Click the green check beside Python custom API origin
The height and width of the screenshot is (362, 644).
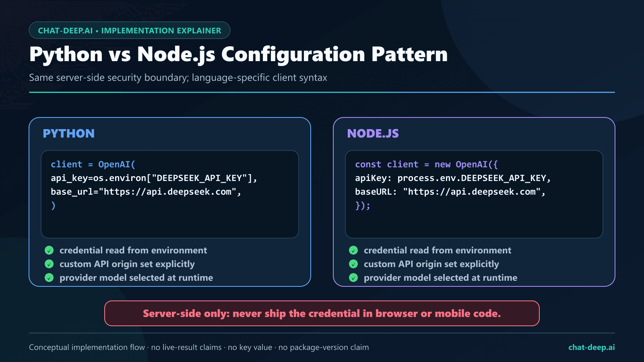pos(49,264)
